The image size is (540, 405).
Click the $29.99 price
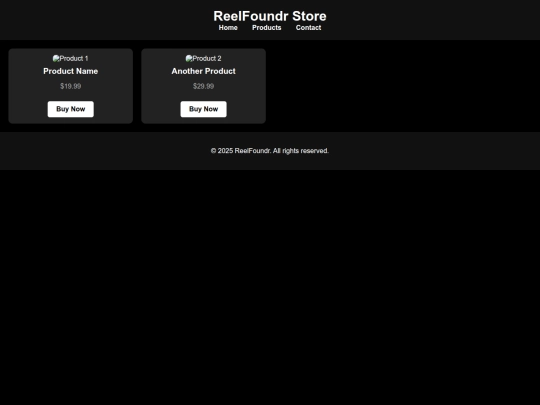click(204, 86)
